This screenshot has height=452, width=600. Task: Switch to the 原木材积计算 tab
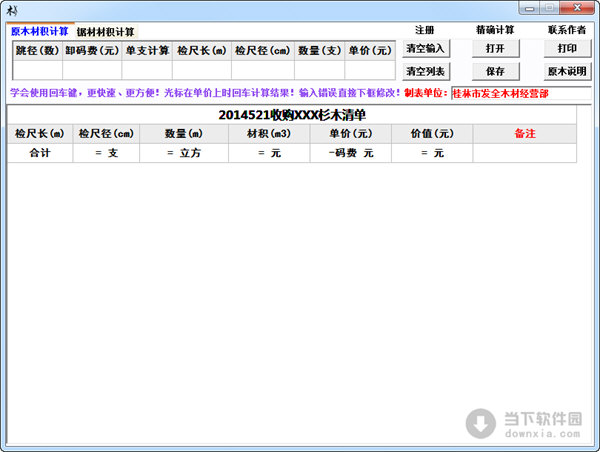40,31
